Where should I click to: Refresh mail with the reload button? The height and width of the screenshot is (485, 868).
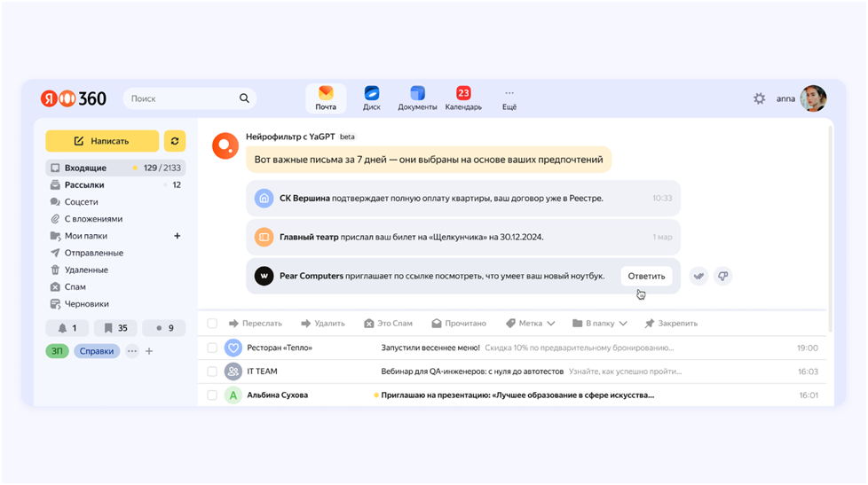[175, 141]
